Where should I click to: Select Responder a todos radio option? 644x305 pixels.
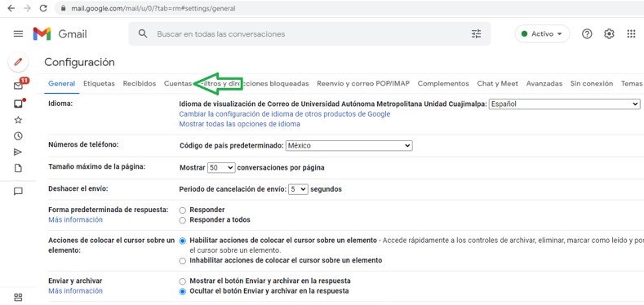coord(182,220)
